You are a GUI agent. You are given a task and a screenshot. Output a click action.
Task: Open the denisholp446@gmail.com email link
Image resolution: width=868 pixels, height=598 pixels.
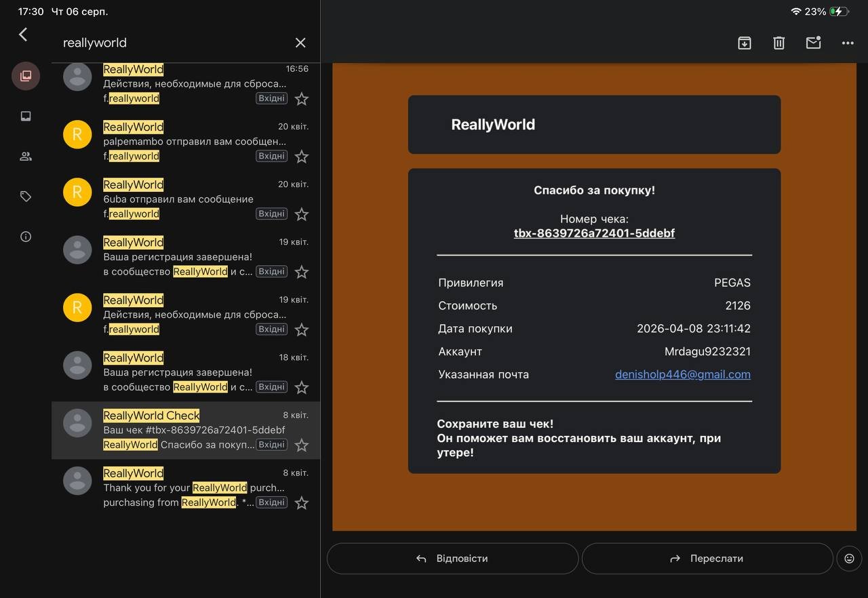(x=683, y=374)
